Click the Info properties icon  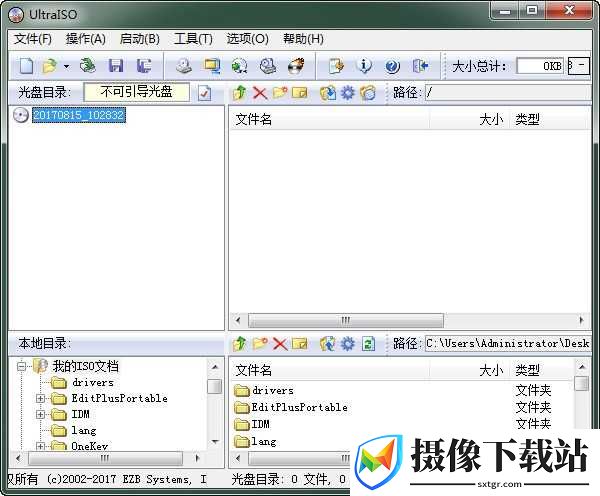coord(364,66)
